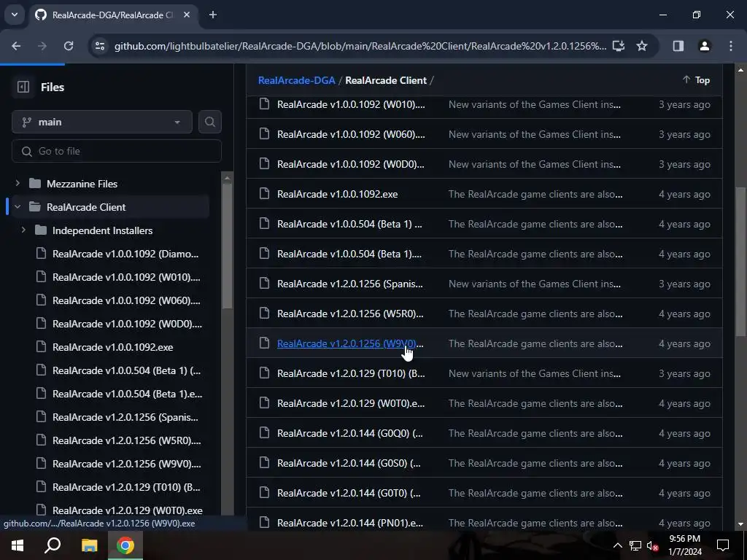Open RealArcade v1.0.0.1092 (W060) in file list
Image resolution: width=747 pixels, height=560 pixels.
tap(351, 134)
